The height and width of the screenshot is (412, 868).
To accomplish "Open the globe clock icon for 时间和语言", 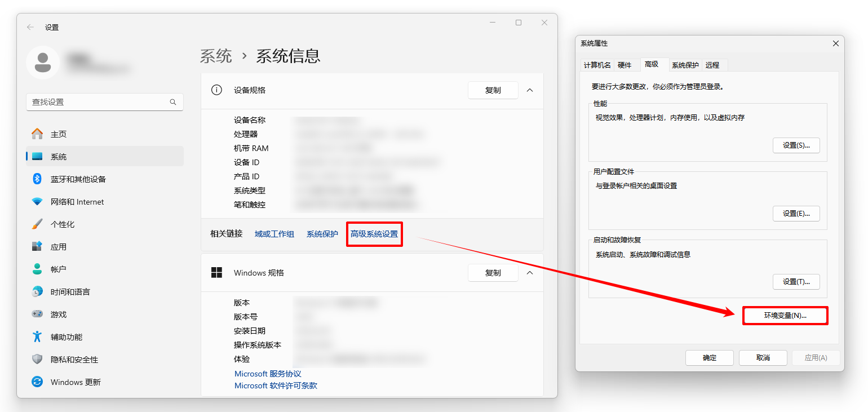I will (37, 291).
